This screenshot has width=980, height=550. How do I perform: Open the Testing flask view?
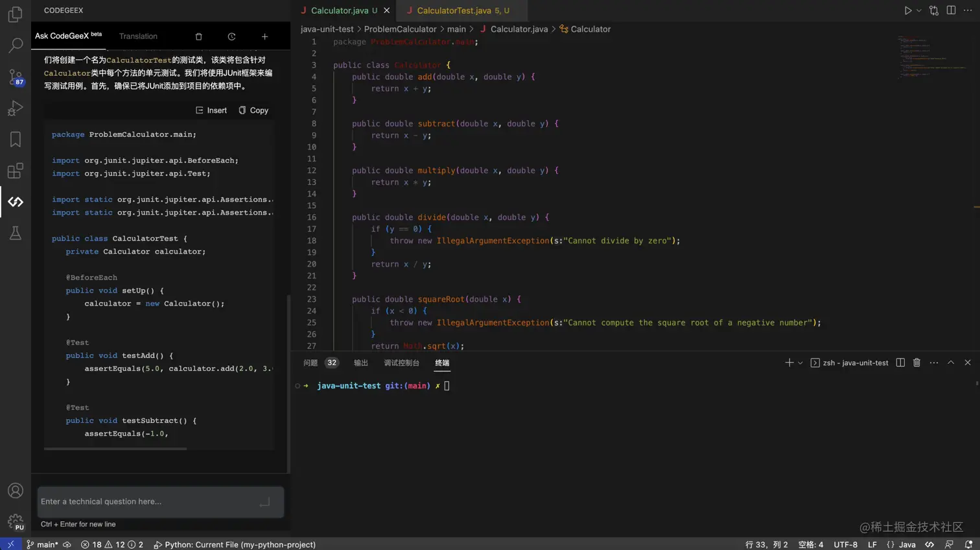point(15,233)
